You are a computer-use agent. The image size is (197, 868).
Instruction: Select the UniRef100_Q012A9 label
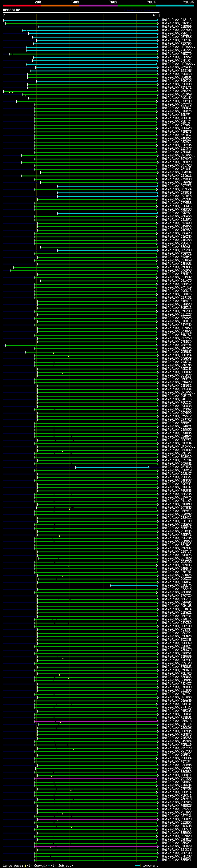pyautogui.click(x=176, y=250)
